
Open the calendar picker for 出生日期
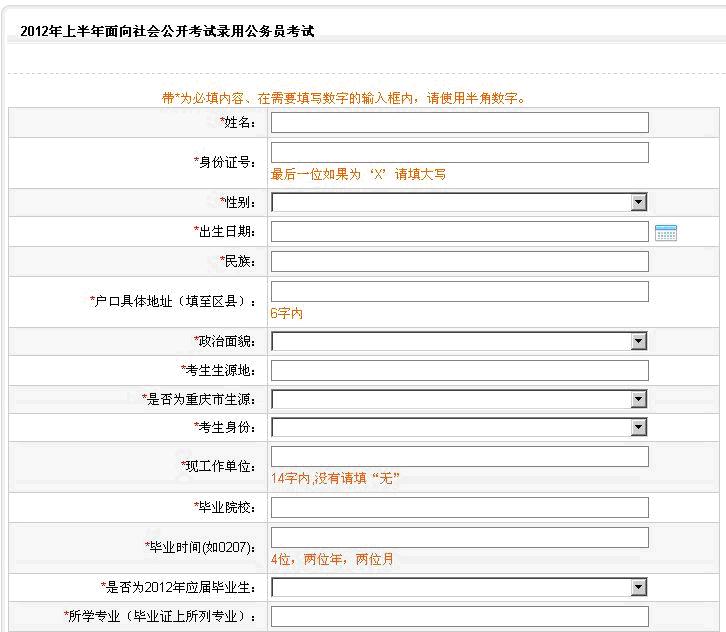tap(666, 232)
